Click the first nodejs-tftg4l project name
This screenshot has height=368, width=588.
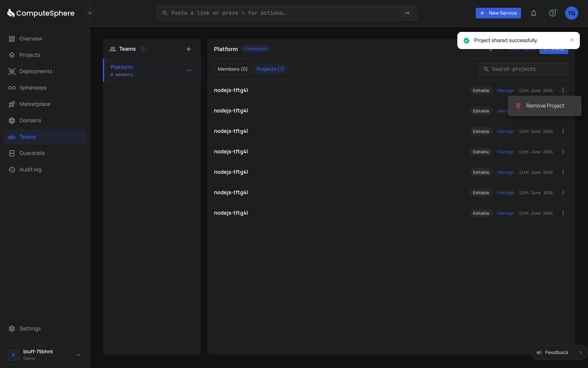pos(231,90)
